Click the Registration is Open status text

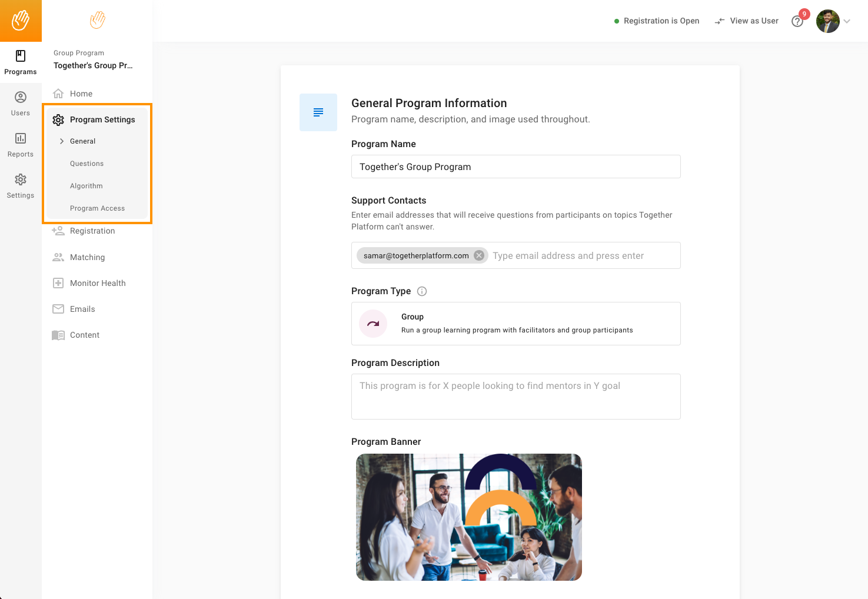tap(661, 21)
